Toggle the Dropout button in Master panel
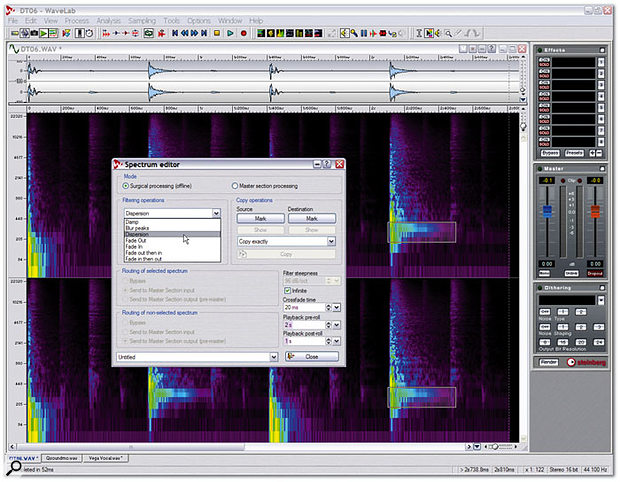This screenshot has width=620, height=482. tap(595, 274)
